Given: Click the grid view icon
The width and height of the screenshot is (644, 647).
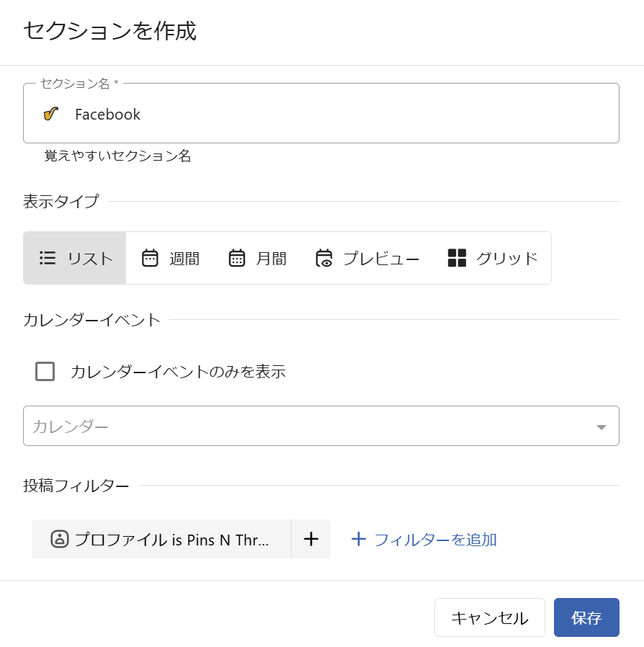Looking at the screenshot, I should [457, 258].
